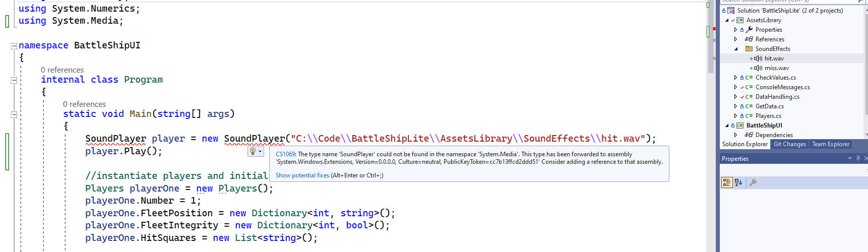
Task: Click the Dependencies node icon
Action: coord(749,135)
